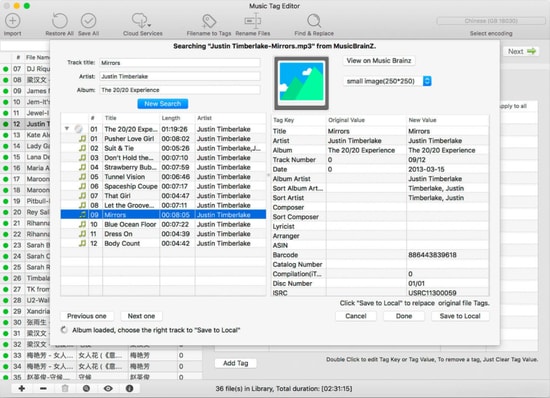Screen dimensions: 550x398
Task: Click the Filename to Tags icon
Action: [x=209, y=21]
